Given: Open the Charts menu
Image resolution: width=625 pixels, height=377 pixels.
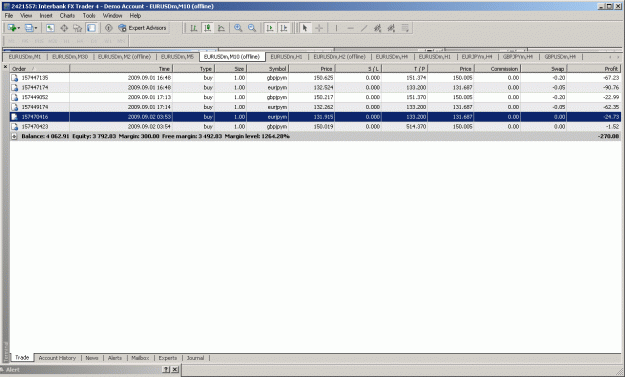Looking at the screenshot, I should pos(67,16).
